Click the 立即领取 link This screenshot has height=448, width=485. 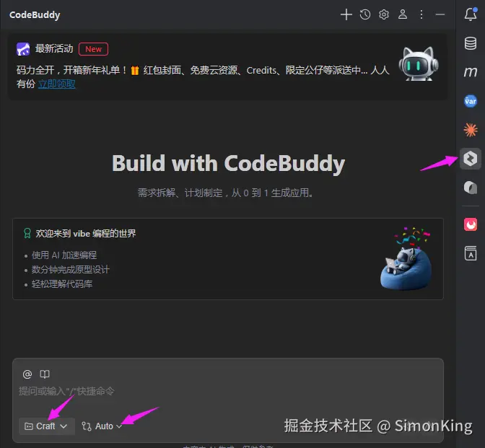[x=57, y=84]
